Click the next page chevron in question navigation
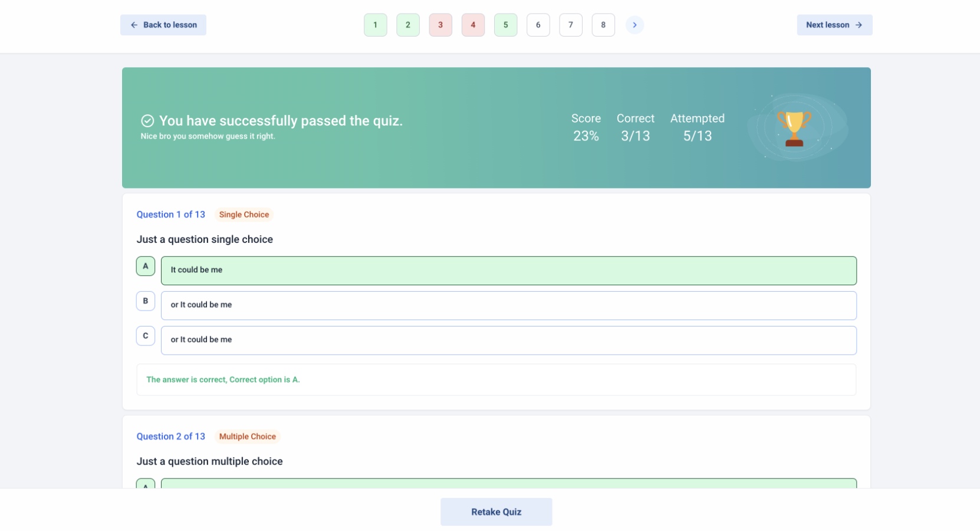The height and width of the screenshot is (531, 980). (634, 25)
